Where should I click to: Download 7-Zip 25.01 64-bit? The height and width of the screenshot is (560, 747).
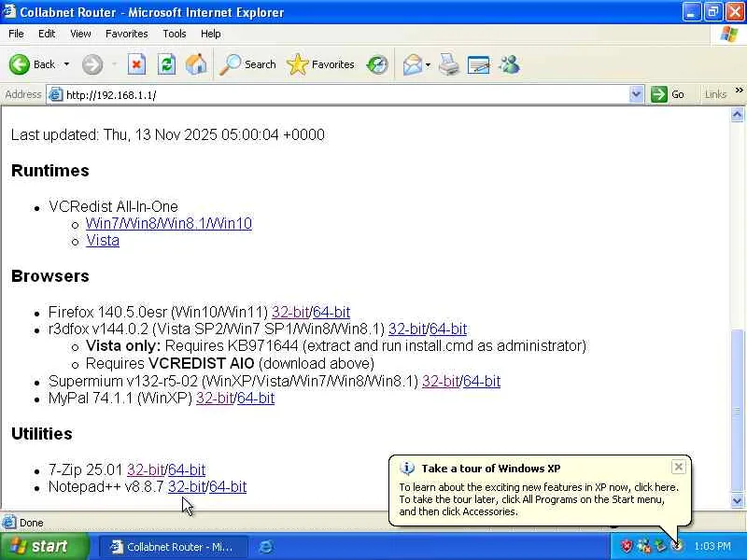pyautogui.click(x=187, y=470)
